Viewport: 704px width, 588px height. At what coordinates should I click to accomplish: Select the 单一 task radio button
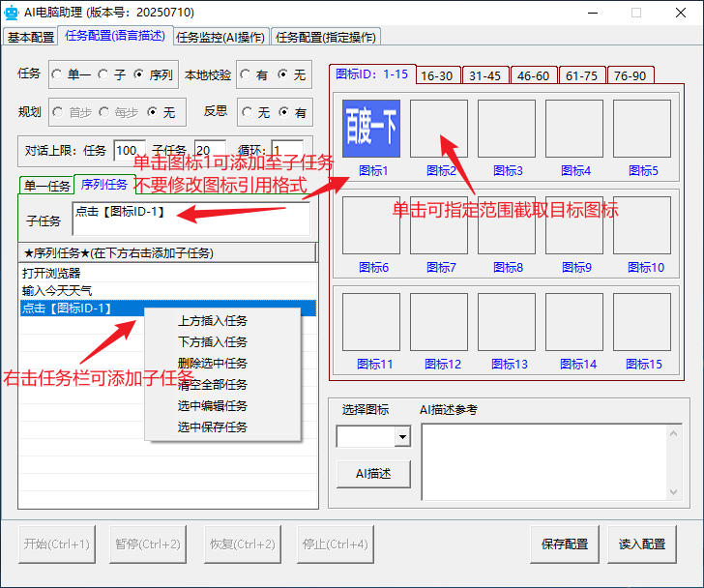[x=56, y=74]
